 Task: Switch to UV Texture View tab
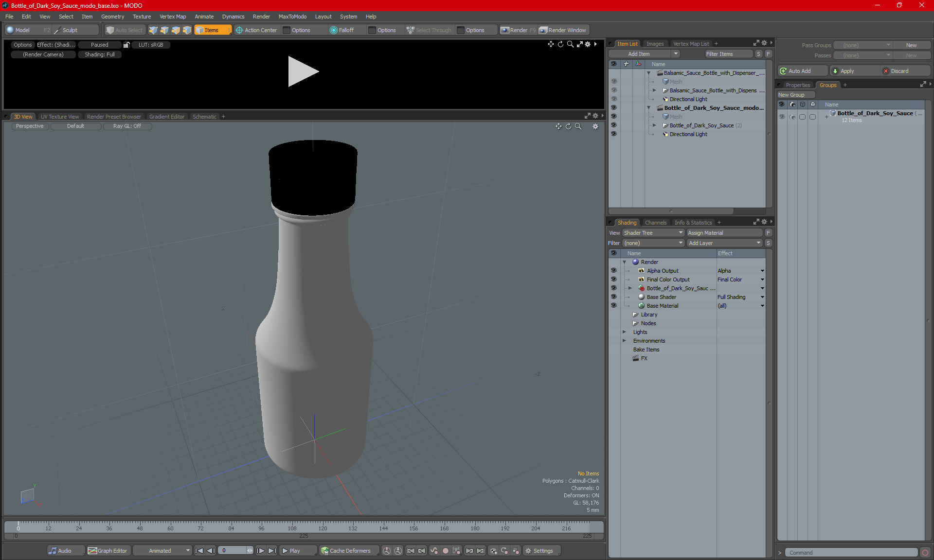point(60,117)
